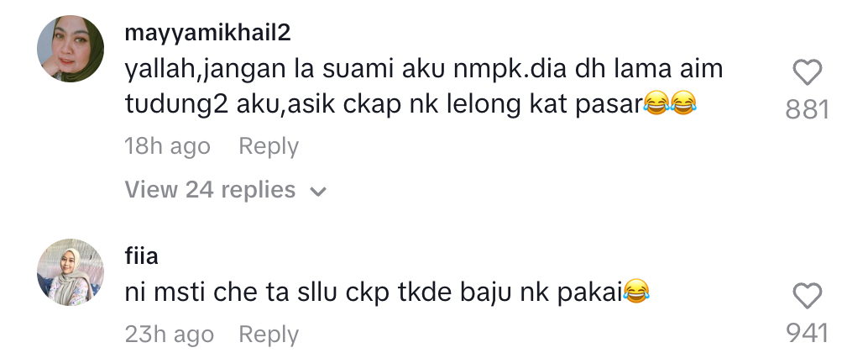Viewport: 868px width, 353px height.
Task: Click the chevron next to View 24 replies
Action: pyautogui.click(x=318, y=192)
